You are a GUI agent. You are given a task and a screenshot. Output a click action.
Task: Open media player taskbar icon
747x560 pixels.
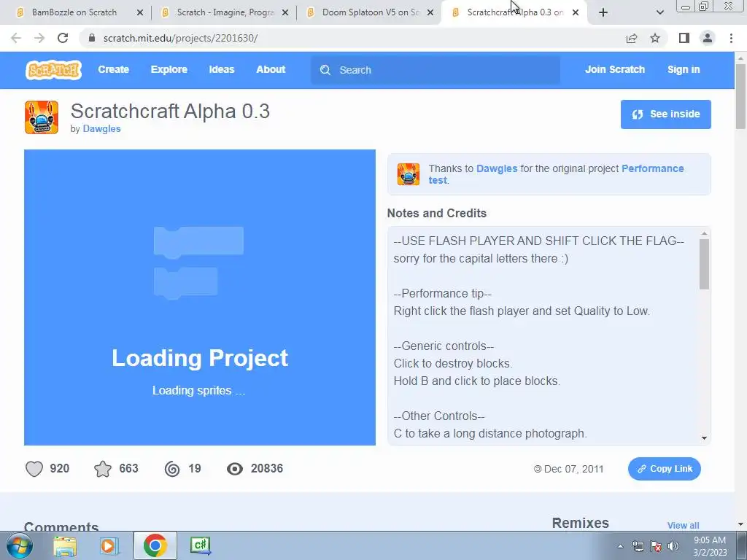pyautogui.click(x=109, y=545)
